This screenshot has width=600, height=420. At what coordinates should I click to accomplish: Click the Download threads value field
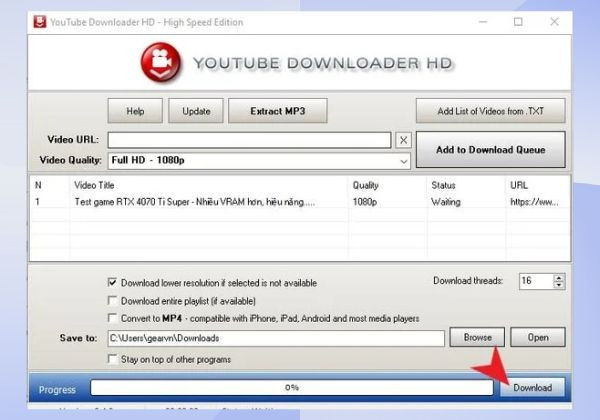536,281
